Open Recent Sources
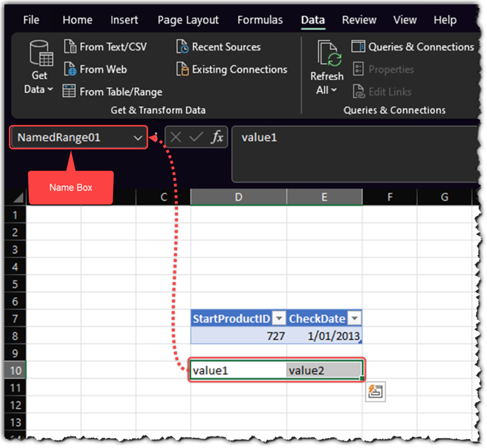This screenshot has width=487, height=448. 218,47
